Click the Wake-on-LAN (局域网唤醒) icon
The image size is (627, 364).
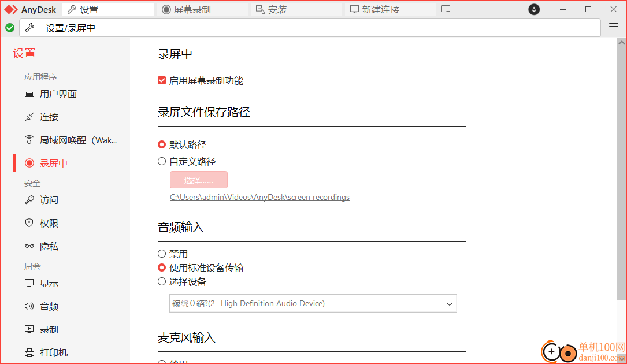pos(29,140)
